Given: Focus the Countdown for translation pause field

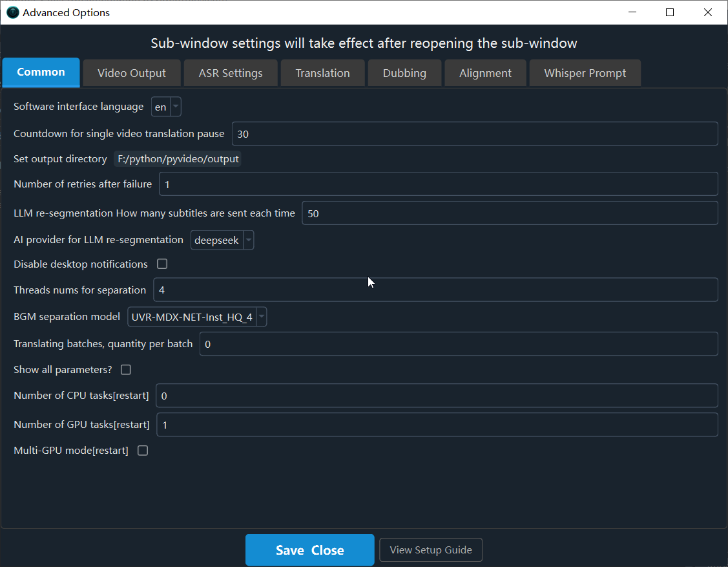Looking at the screenshot, I should tap(475, 134).
